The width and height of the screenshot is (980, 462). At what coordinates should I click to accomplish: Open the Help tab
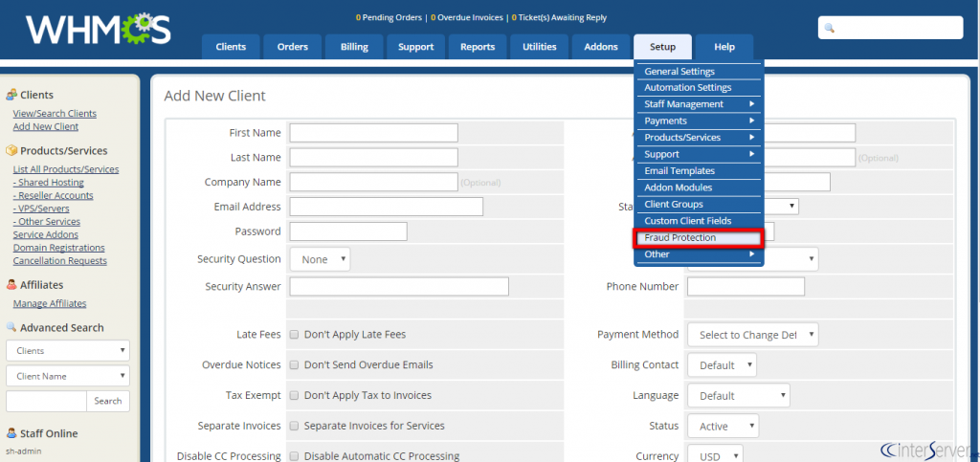[x=724, y=47]
